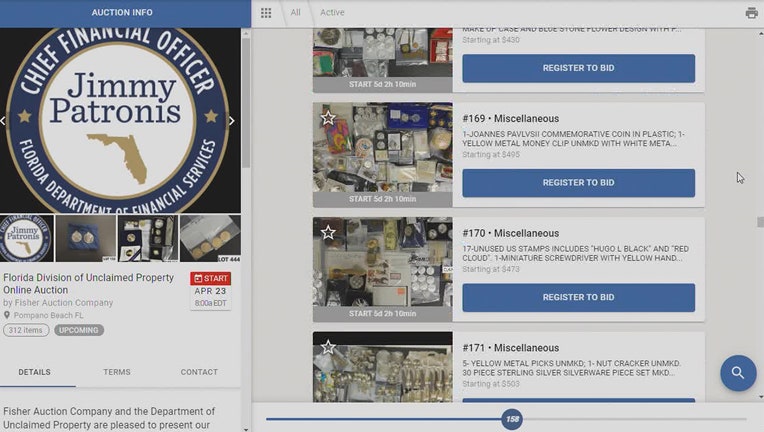Click 'Starting at $503' text
764x432 pixels.
(491, 384)
